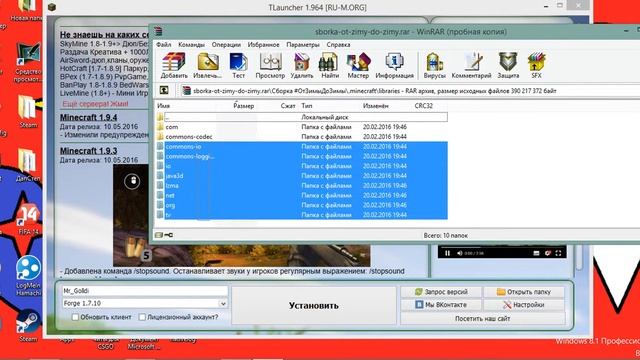Click the Добавить (Add) toolbar icon in WinRAR

174,65
